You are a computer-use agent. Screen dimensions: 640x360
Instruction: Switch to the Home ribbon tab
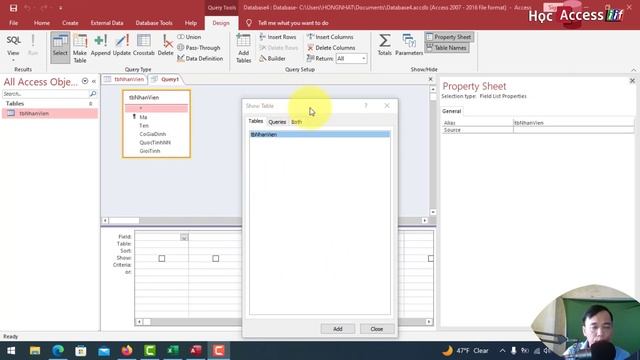42,23
